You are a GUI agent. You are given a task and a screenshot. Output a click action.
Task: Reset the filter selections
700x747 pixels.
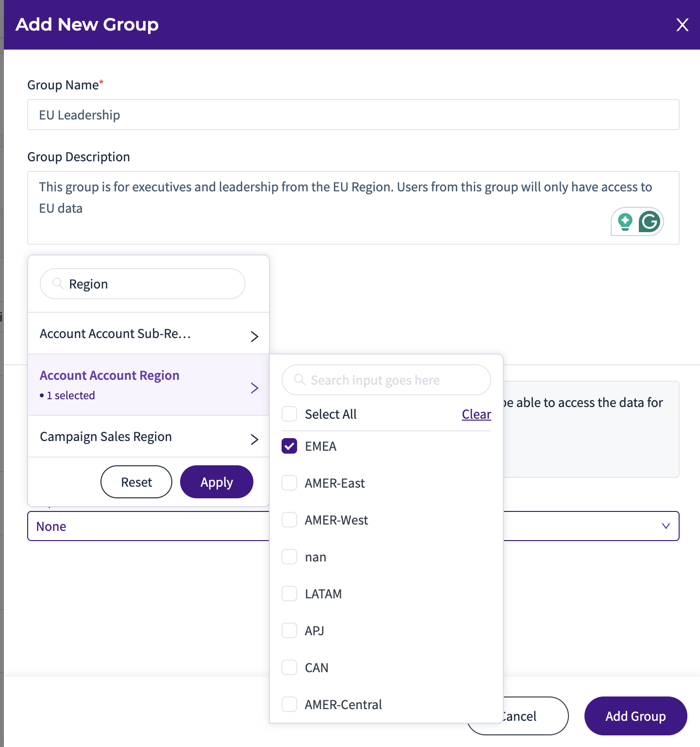click(x=136, y=482)
